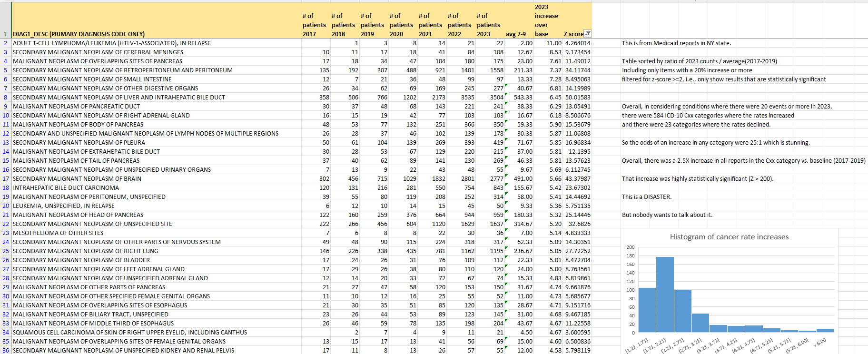Image resolution: width=868 pixels, height=354 pixels.
Task: Click the note 'This is a DISASTER.'
Action: click(x=647, y=197)
